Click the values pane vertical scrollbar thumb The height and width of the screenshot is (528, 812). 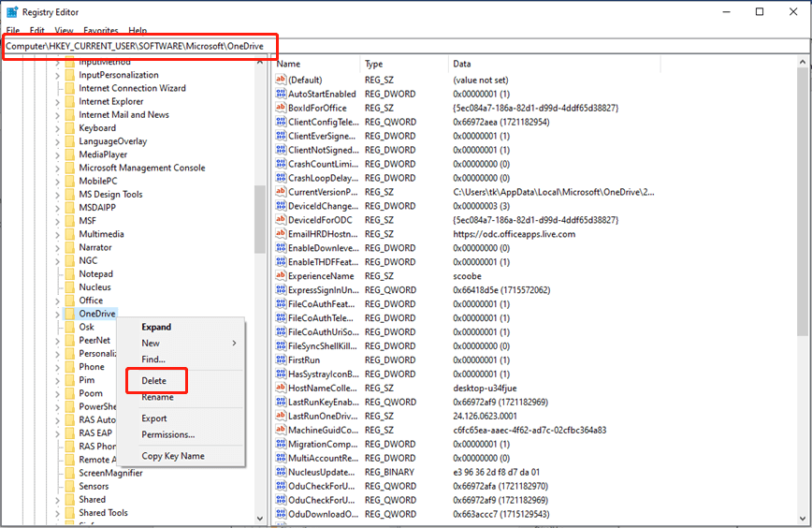pos(803,202)
